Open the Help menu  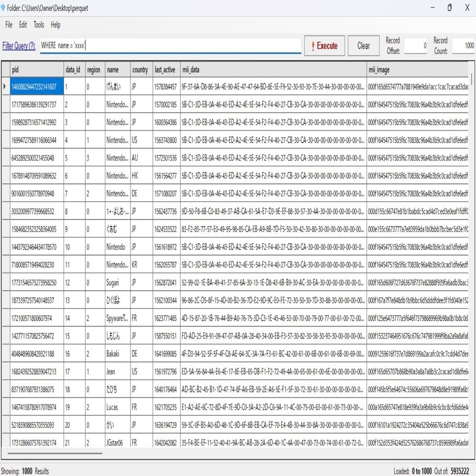point(56,25)
